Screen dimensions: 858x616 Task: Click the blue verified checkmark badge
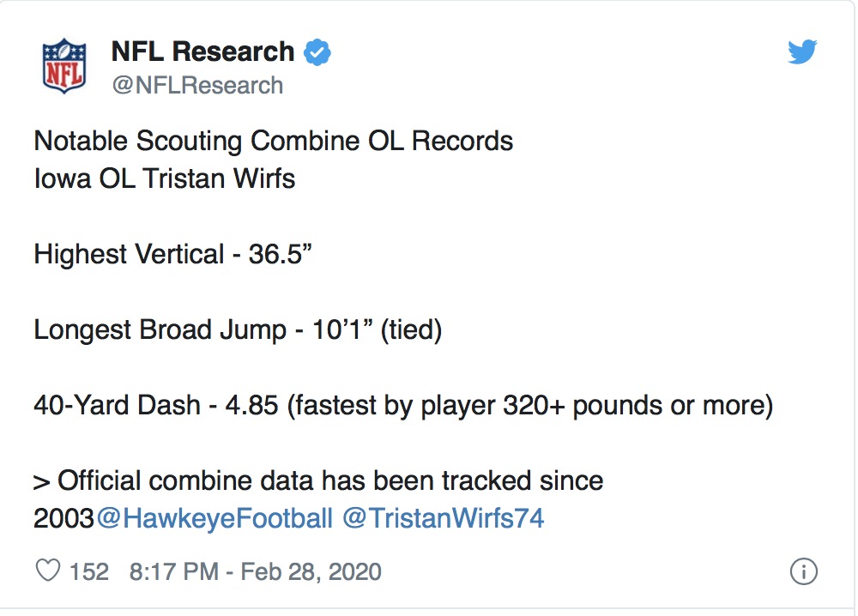317,52
